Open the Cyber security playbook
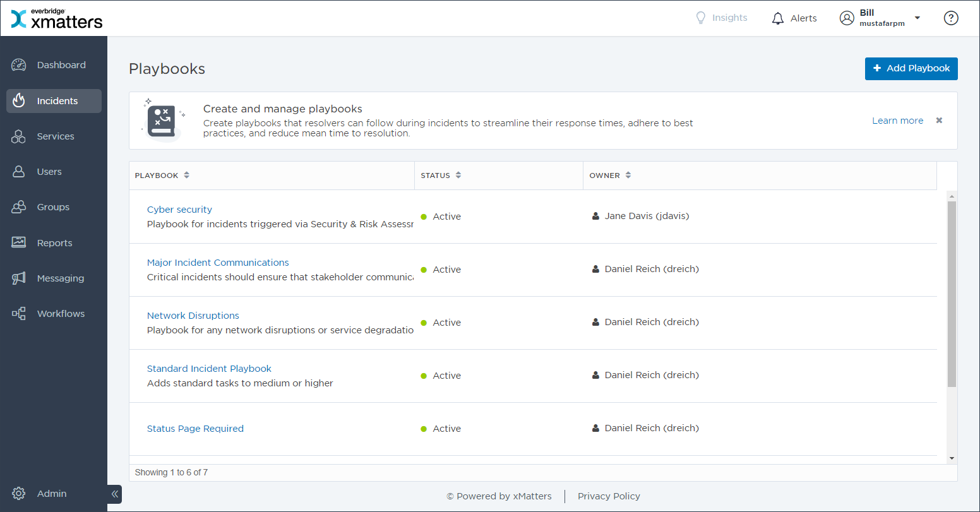The width and height of the screenshot is (980, 512). [179, 210]
